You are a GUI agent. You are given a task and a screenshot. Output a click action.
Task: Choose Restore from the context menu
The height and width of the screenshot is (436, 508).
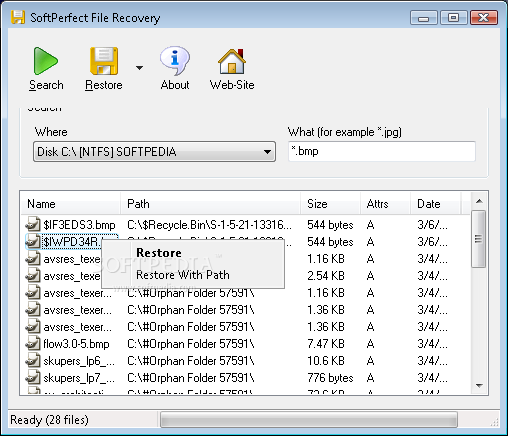(159, 253)
